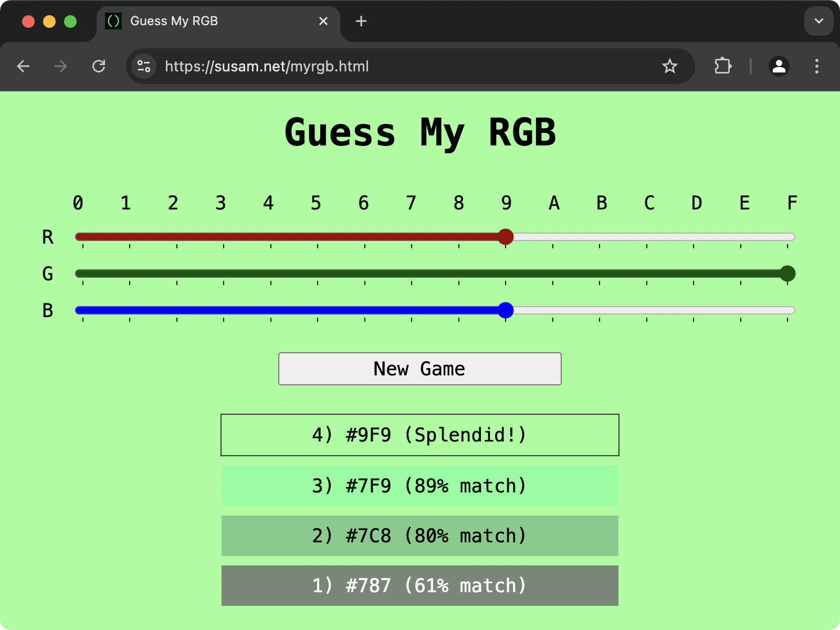The height and width of the screenshot is (630, 840).
Task: Click the red R slider handle
Action: pyautogui.click(x=506, y=237)
